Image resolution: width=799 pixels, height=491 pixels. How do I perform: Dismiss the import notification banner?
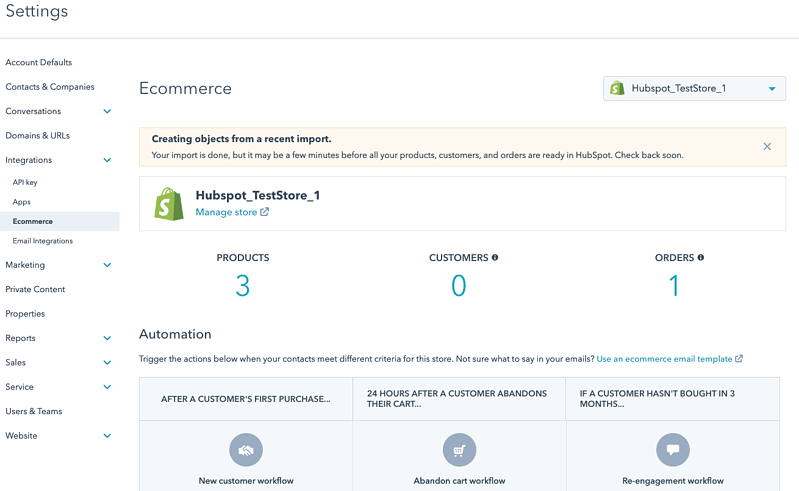(767, 147)
